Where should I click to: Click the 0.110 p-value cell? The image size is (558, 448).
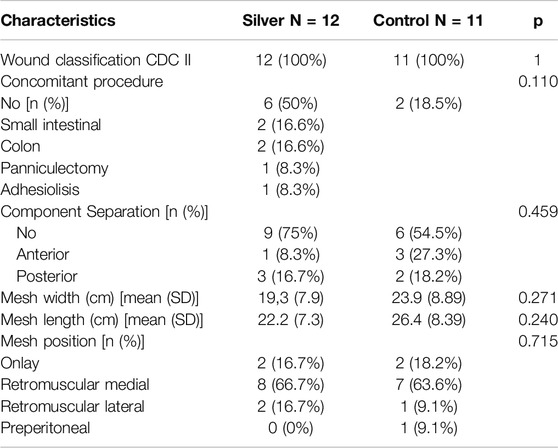pyautogui.click(x=538, y=82)
